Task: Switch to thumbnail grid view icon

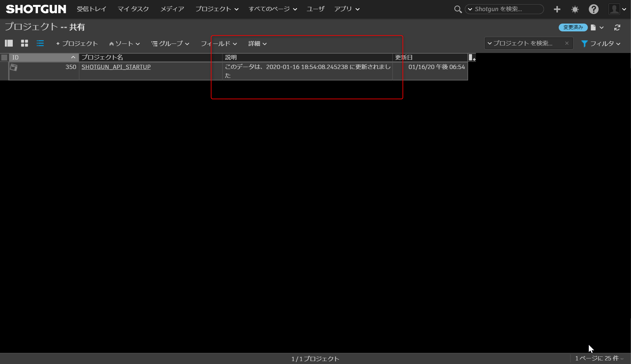Action: click(25, 43)
